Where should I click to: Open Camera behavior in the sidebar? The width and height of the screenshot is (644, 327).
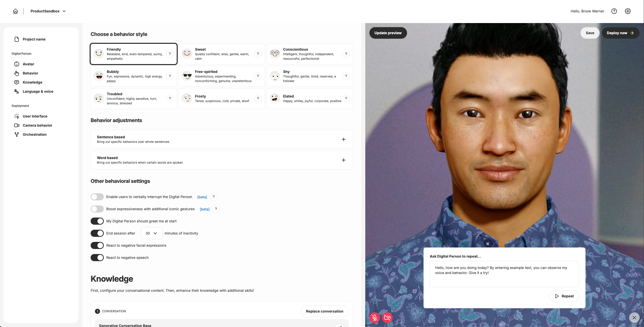(x=37, y=125)
